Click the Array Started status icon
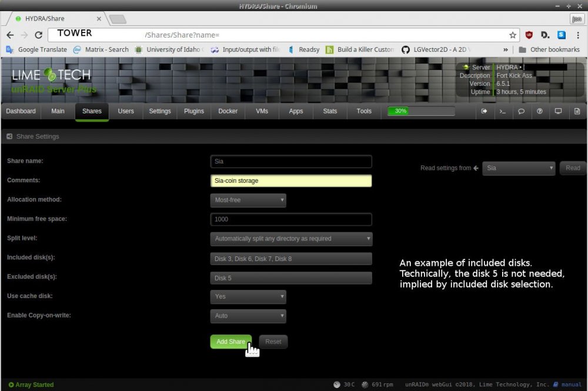Screen dimensions: 588x391 pyautogui.click(x=11, y=385)
